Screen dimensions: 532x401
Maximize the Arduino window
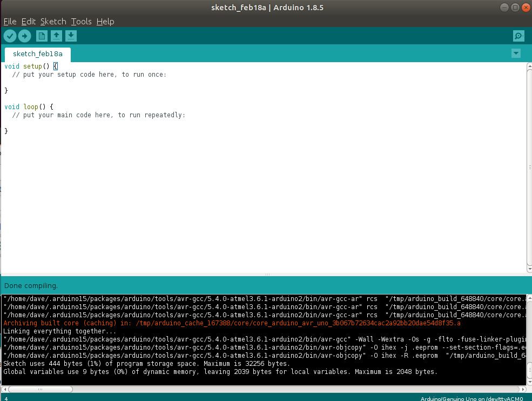click(x=515, y=8)
